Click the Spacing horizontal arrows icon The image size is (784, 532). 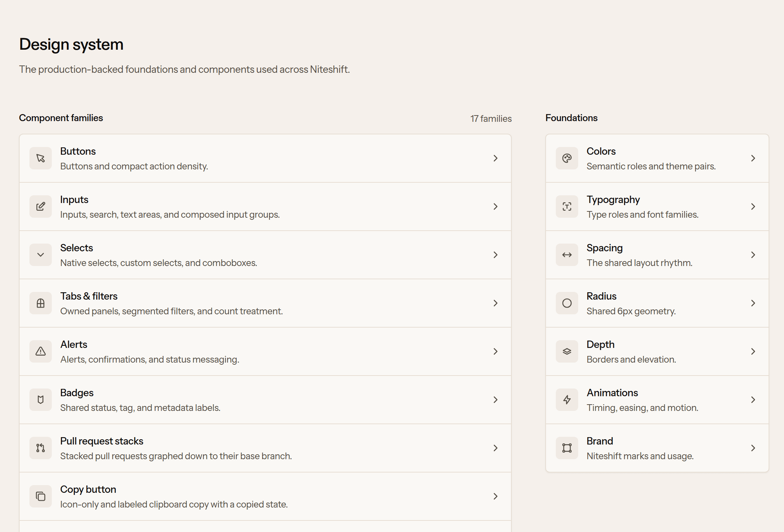click(567, 255)
